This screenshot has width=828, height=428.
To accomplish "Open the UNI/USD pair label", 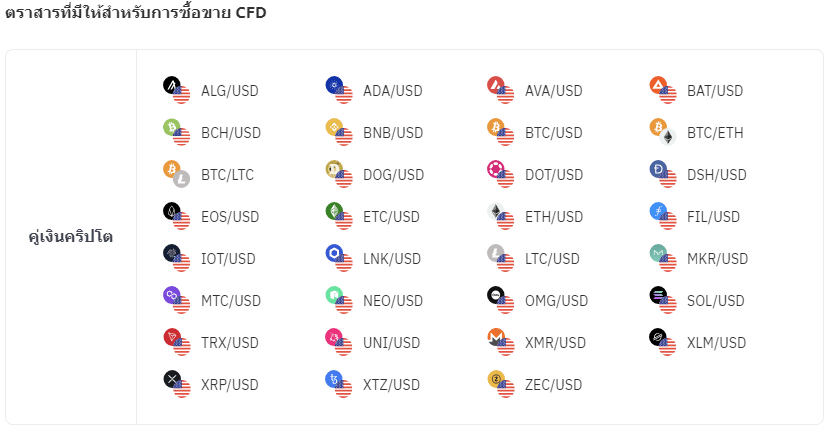I will 392,343.
